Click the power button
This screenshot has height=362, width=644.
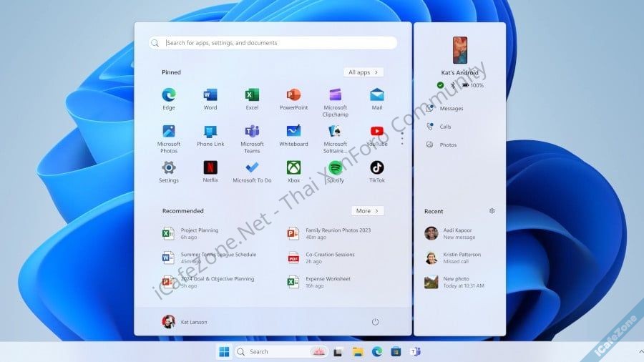coord(375,322)
